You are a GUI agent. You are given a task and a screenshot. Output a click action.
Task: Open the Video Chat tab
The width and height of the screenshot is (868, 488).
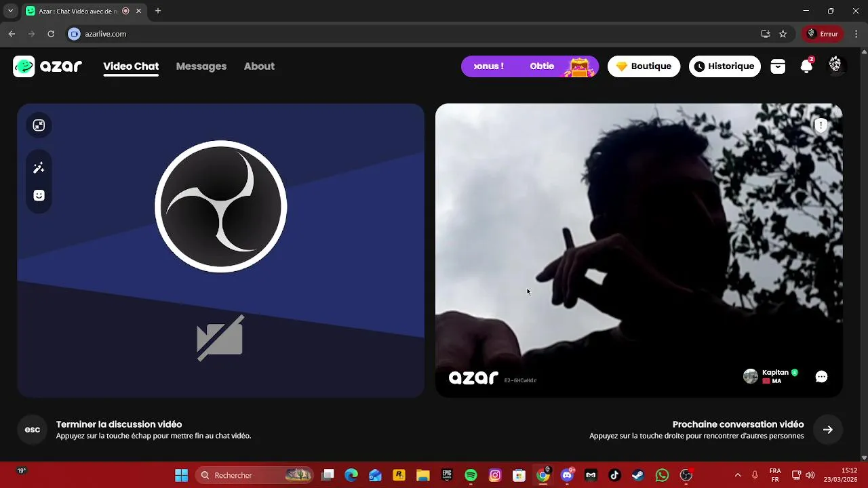[x=131, y=66]
